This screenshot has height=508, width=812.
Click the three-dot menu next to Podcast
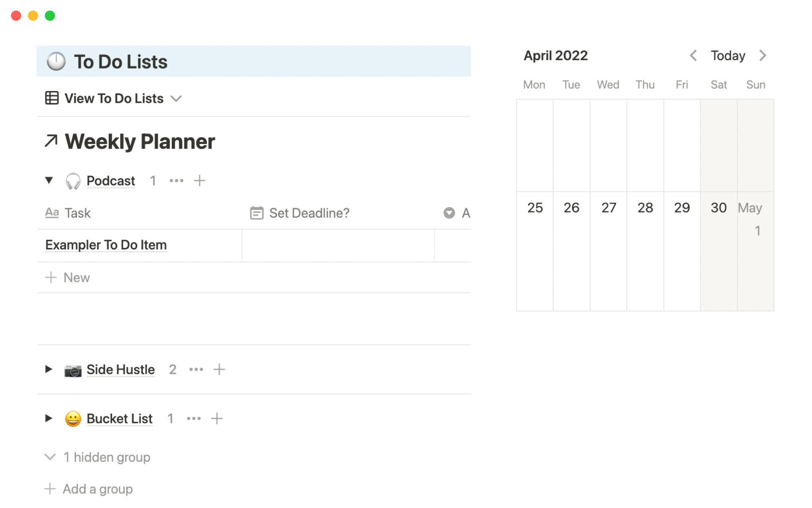tap(176, 181)
